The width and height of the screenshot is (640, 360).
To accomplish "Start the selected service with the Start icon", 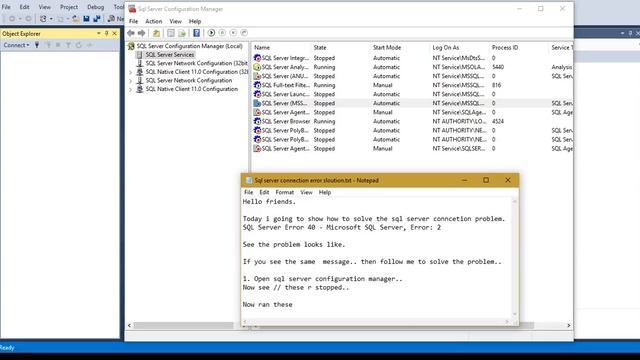I will point(211,33).
